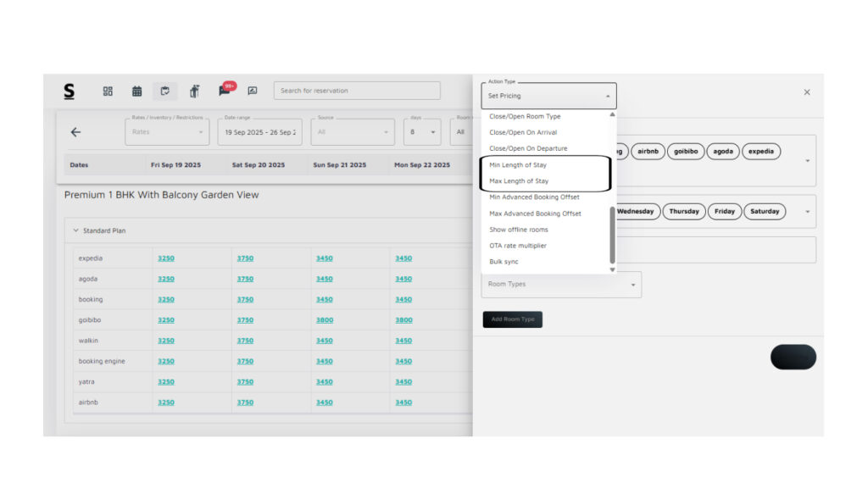Toggle the airbnb channel chip

[x=647, y=152]
